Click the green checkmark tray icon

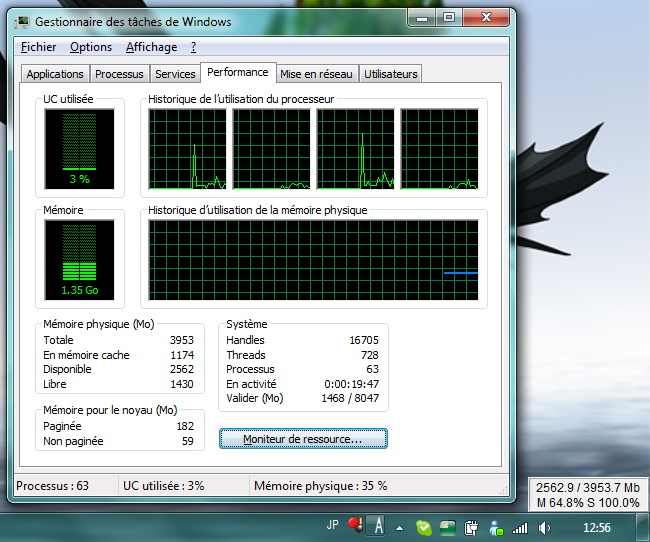coord(424,527)
